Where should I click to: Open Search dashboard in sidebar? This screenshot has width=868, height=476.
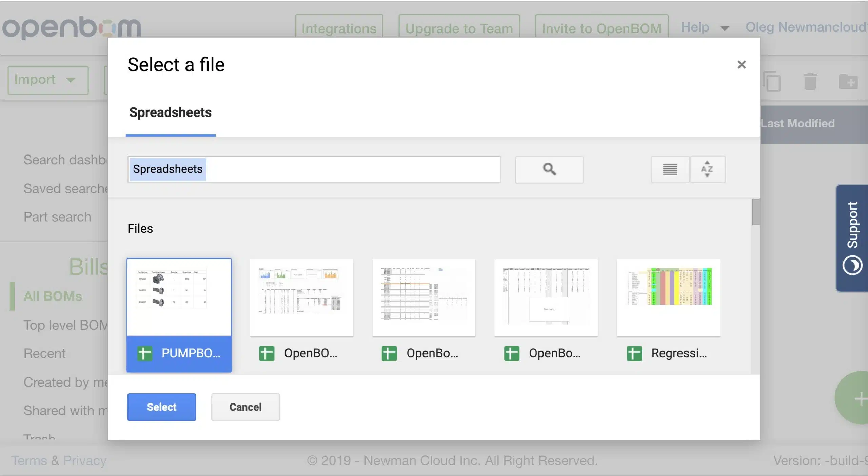coord(66,160)
